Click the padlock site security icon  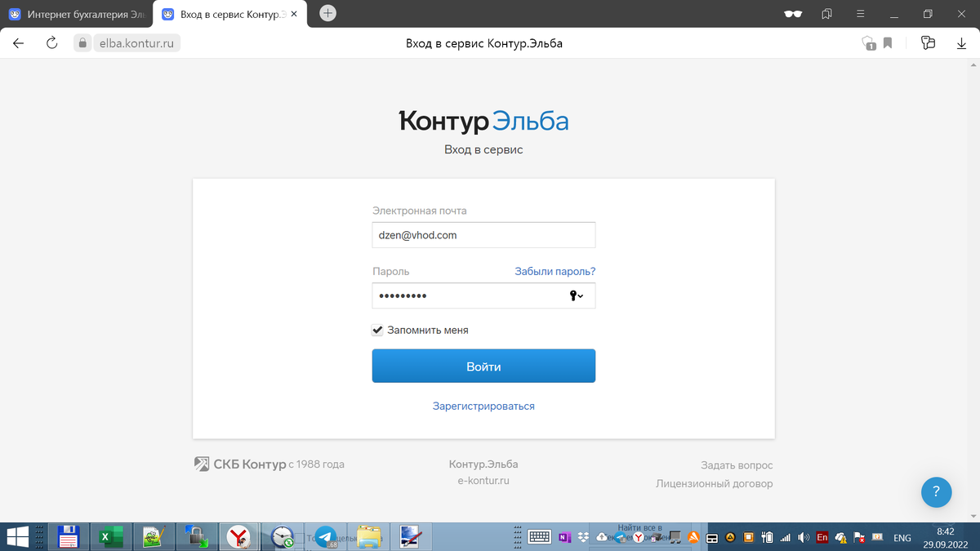click(81, 43)
